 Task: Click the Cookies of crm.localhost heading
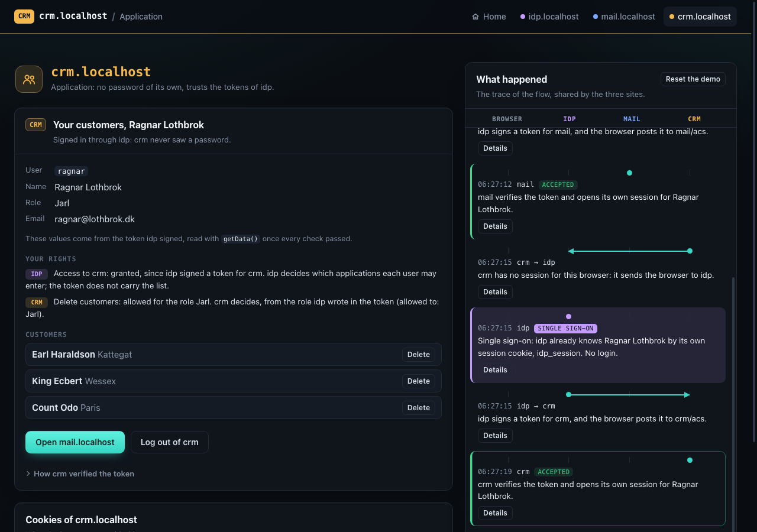[x=81, y=520]
